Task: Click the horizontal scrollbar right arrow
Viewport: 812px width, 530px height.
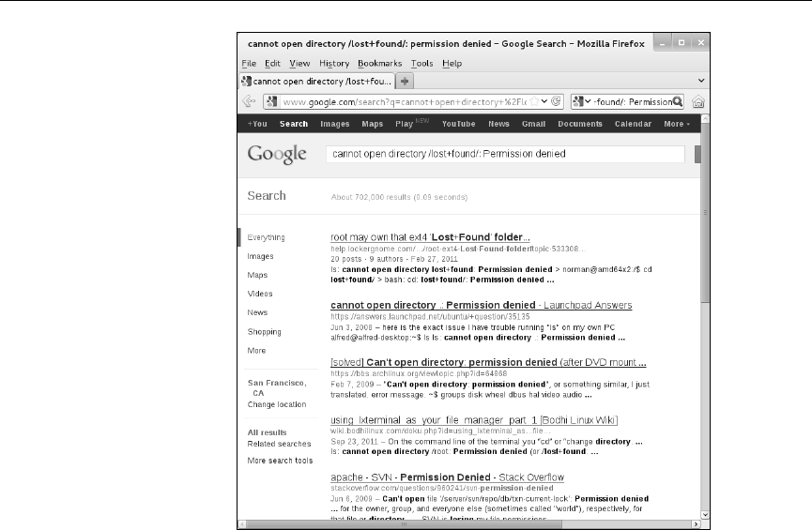Action: pyautogui.click(x=696, y=523)
